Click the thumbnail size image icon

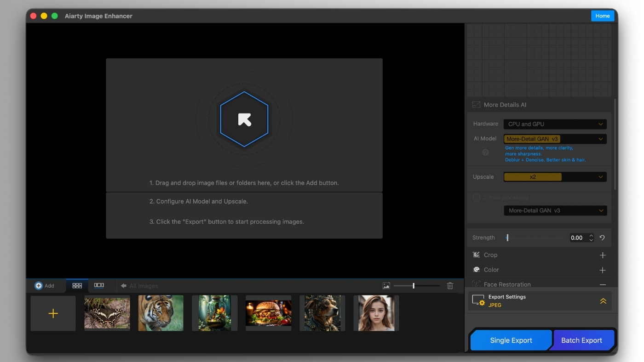(x=386, y=286)
